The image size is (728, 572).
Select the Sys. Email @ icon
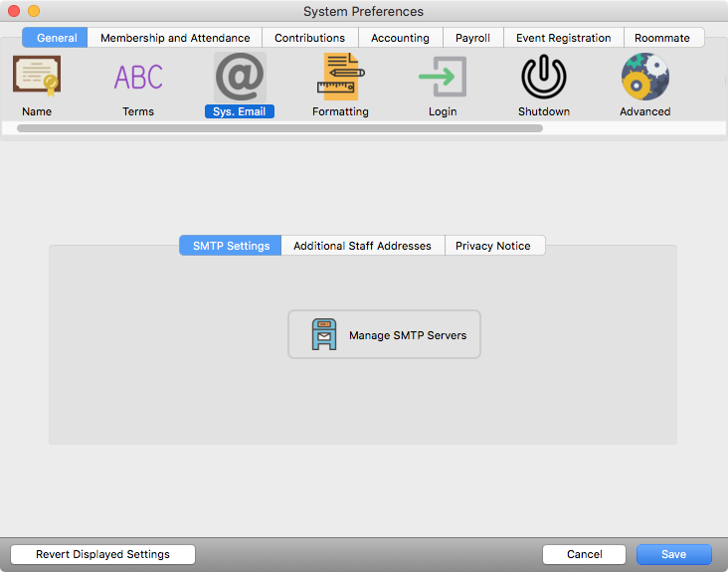coord(240,77)
